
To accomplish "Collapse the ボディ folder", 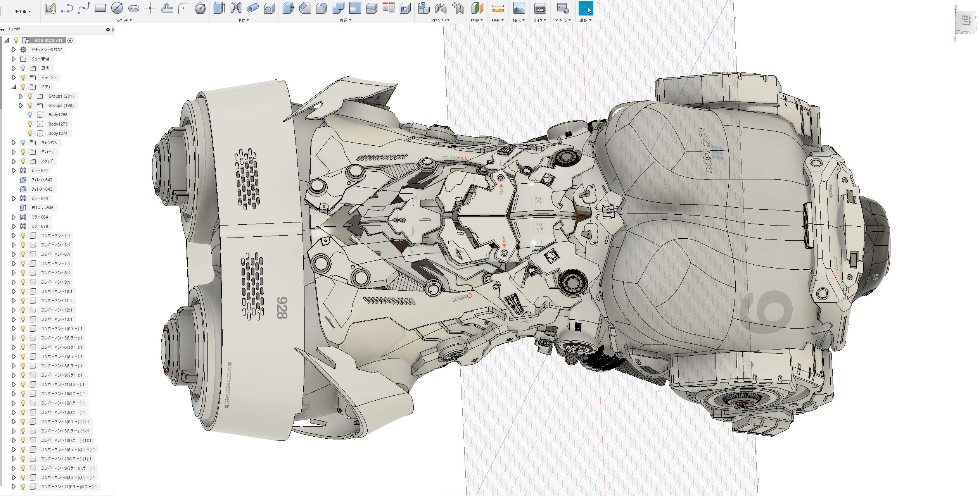I will click(14, 87).
